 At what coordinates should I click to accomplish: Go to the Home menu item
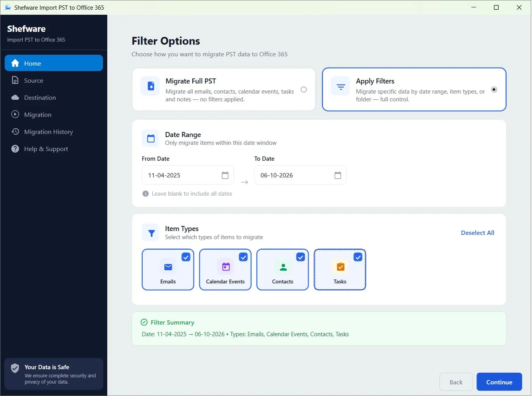(54, 63)
